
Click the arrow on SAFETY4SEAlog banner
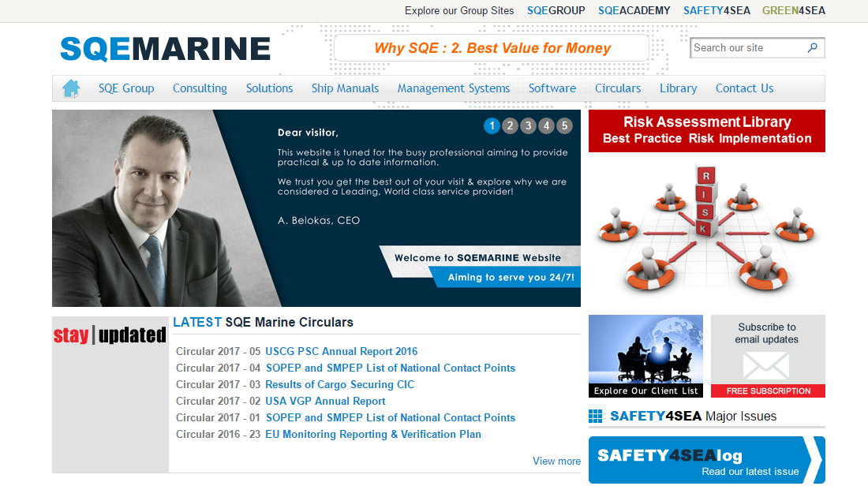[x=814, y=460]
